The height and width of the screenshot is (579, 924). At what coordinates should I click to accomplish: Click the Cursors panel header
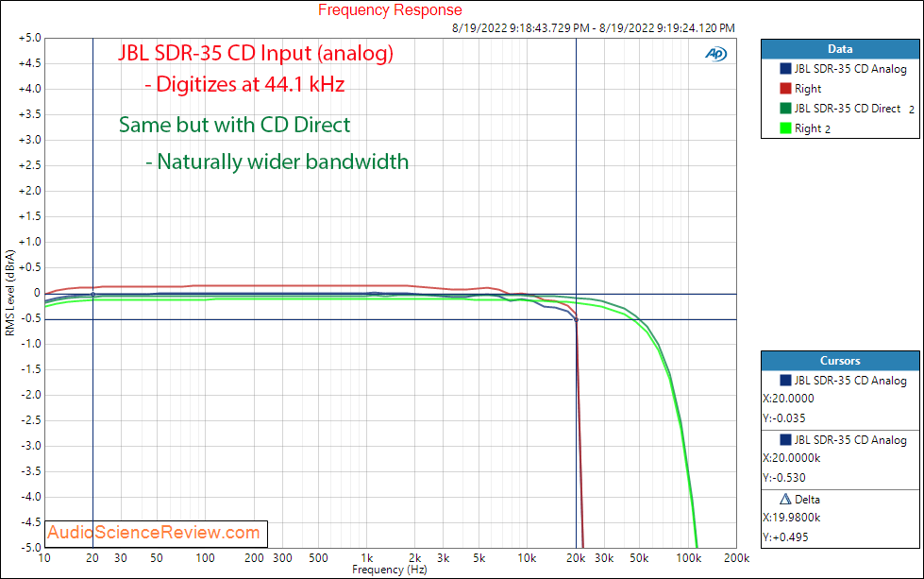[x=840, y=360]
